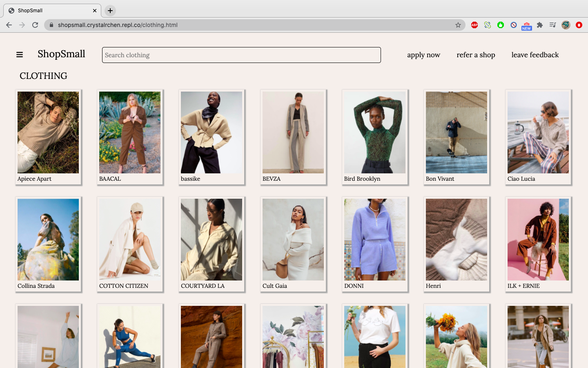This screenshot has width=588, height=368.
Task: Open the white t-shirt with flowers card
Action: point(375,336)
